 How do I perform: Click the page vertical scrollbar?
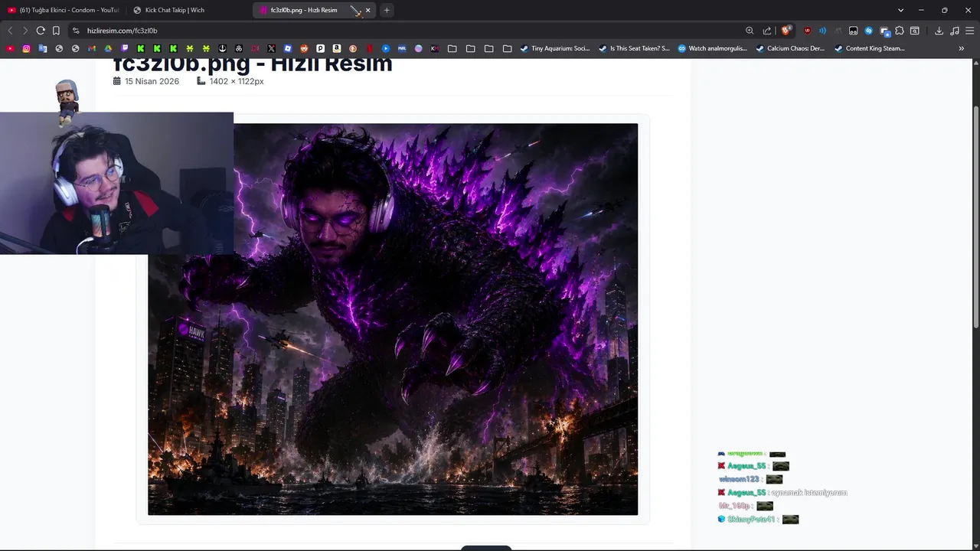pyautogui.click(x=975, y=218)
